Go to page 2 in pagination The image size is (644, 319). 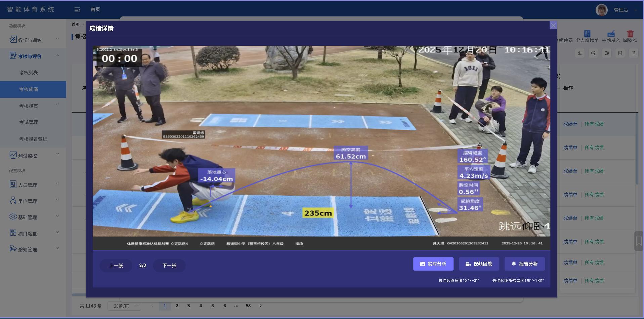pyautogui.click(x=177, y=306)
